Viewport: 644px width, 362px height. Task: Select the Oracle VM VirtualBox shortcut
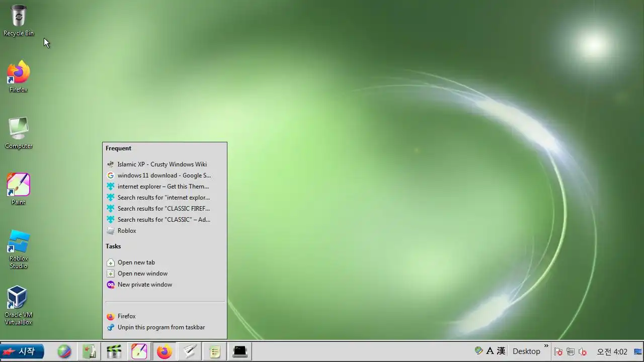(x=19, y=306)
